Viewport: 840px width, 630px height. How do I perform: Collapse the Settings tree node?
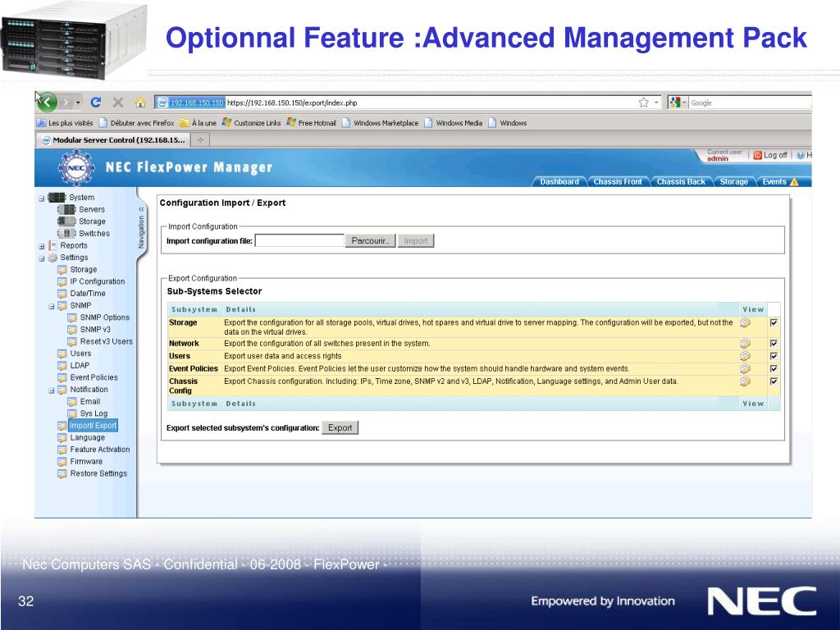click(x=42, y=258)
